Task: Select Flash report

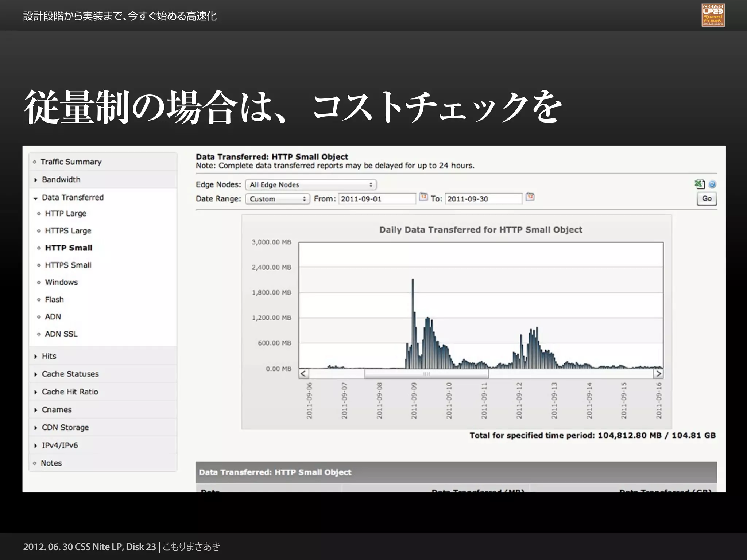Action: click(x=54, y=300)
